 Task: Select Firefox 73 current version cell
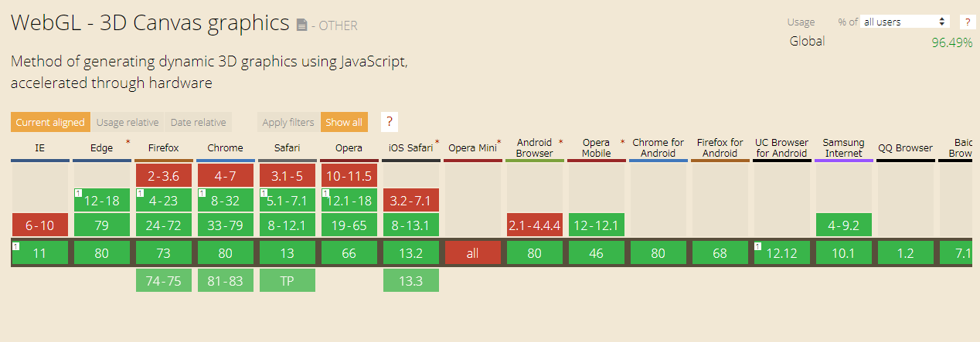[163, 252]
